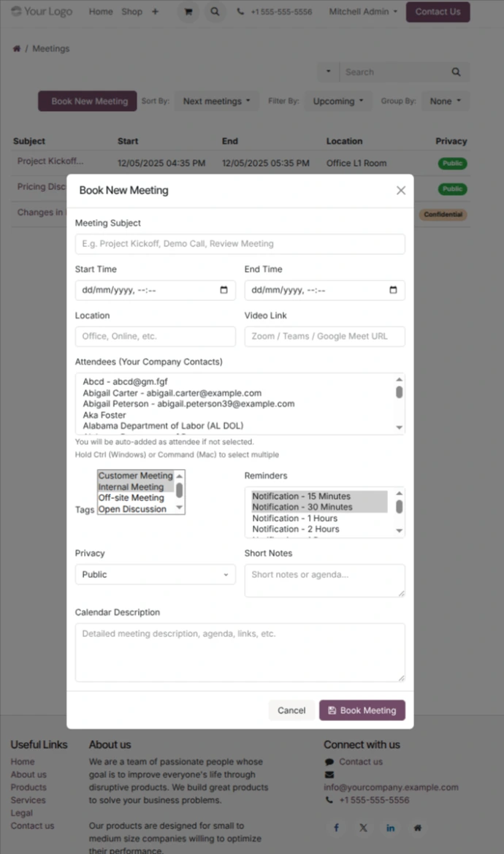Screen dimensions: 504x854
Task: Select Abigail Carter as attendee
Action: (x=172, y=393)
